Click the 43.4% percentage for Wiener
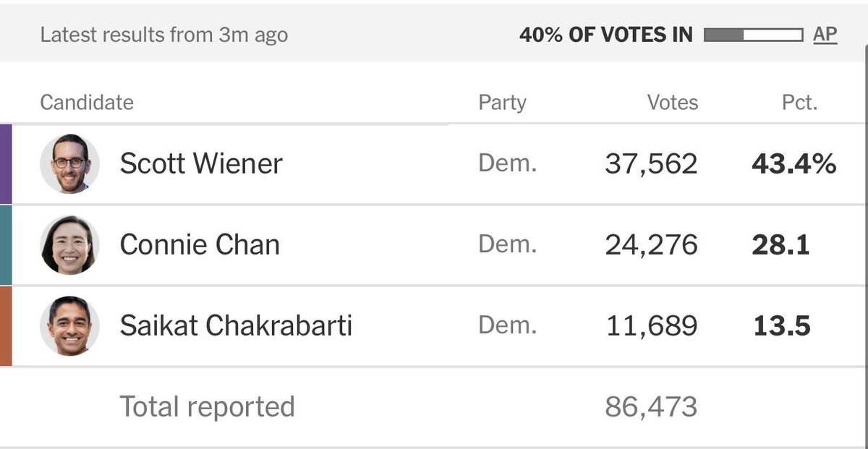868x449 pixels. [x=793, y=164]
